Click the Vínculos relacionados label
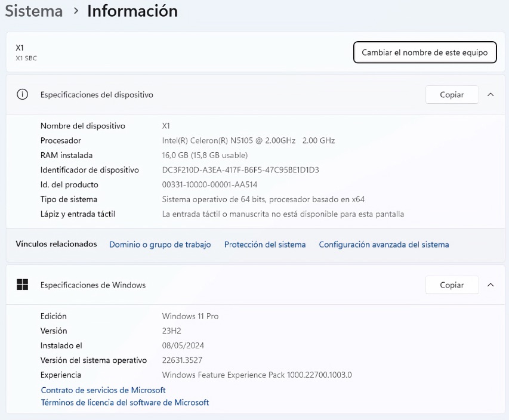Viewport: 509px width, 420px height. (x=56, y=244)
